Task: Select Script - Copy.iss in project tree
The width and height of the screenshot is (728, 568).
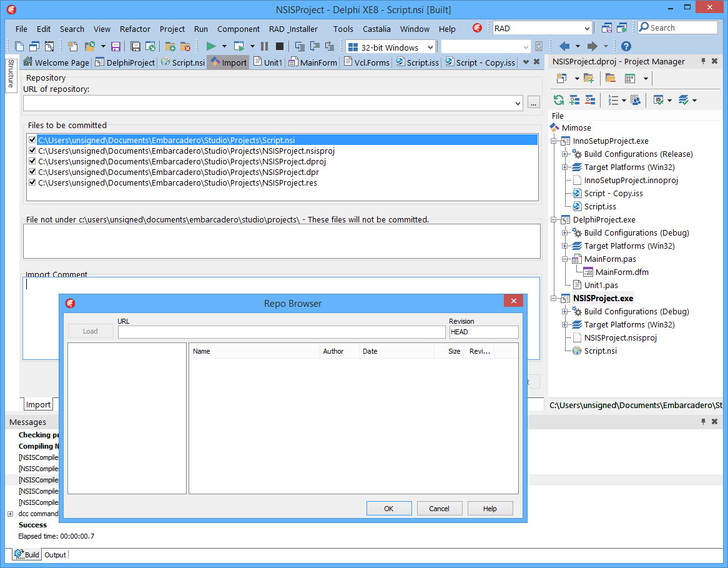Action: (613, 193)
